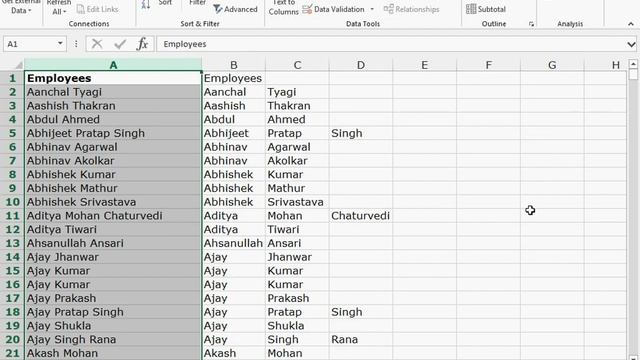Select row 18 header
Viewport: 640px width, 360px height.
click(x=12, y=312)
